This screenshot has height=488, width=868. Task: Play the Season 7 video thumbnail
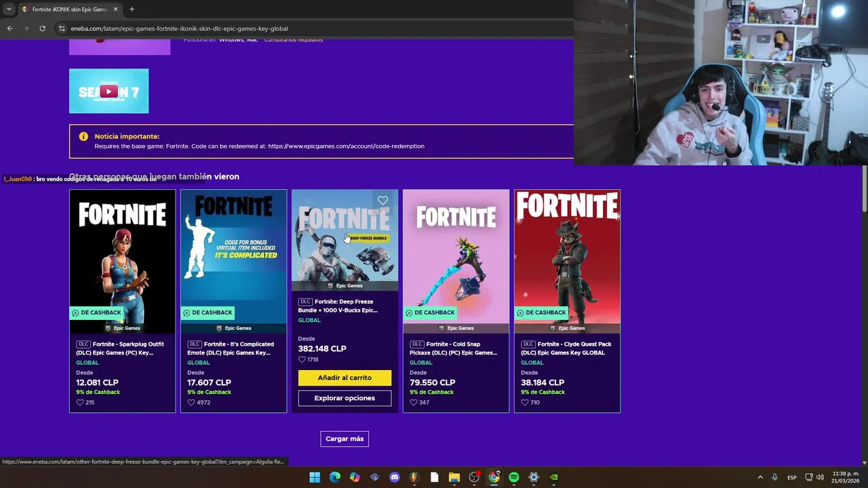[108, 91]
